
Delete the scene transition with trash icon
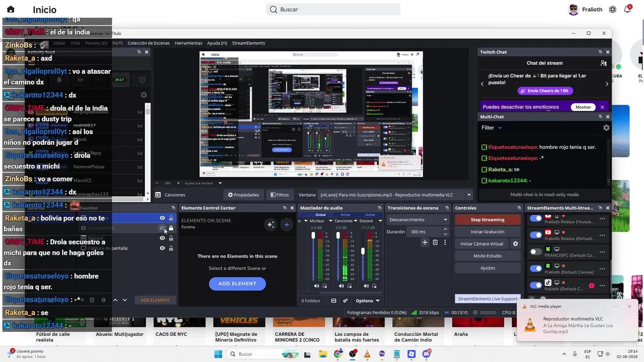(435, 242)
